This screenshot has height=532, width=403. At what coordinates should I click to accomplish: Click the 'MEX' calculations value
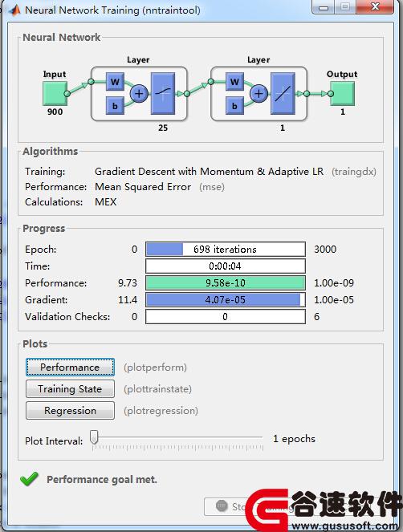(106, 202)
